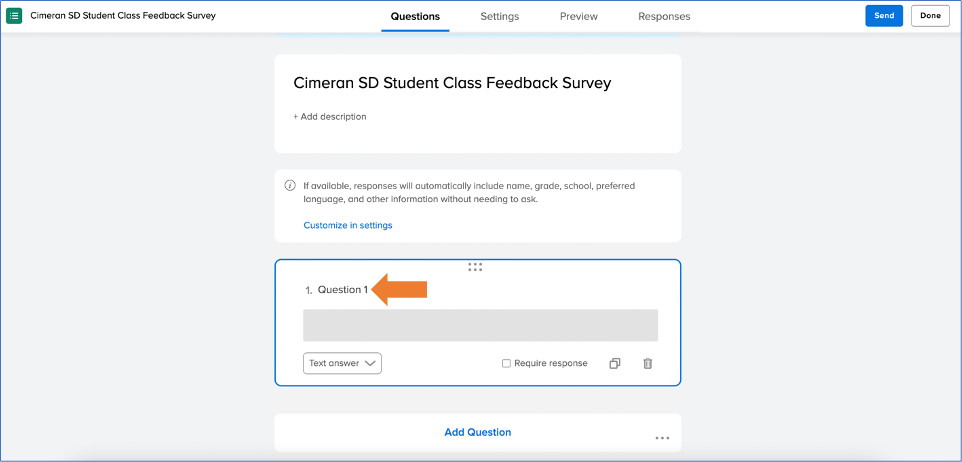Grab the drag handle above Question 1
The width and height of the screenshot is (962, 462).
pyautogui.click(x=475, y=267)
